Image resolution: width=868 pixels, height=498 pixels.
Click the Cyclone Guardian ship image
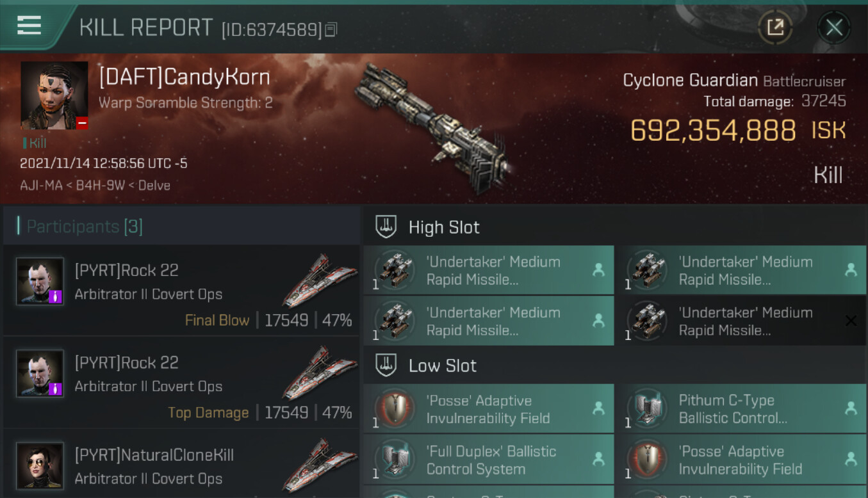[x=434, y=120]
